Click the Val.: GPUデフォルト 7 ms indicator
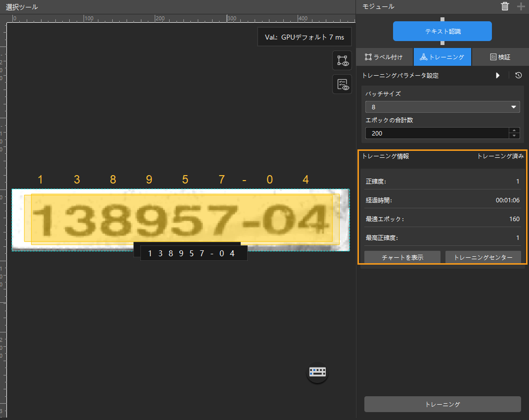 coord(305,37)
